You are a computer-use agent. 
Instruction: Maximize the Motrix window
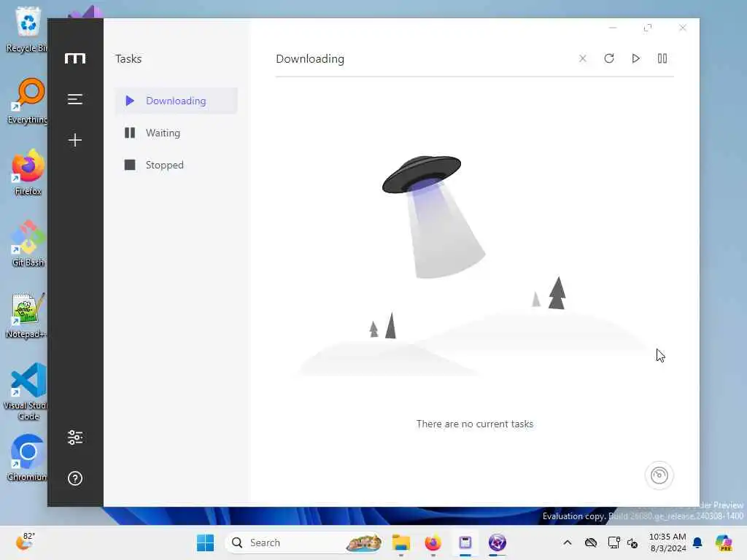click(x=648, y=28)
